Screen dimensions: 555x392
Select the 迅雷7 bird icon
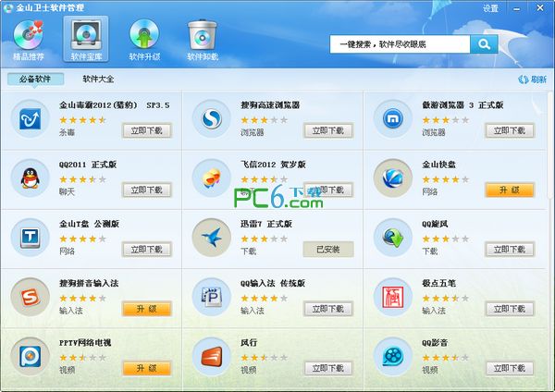212,238
